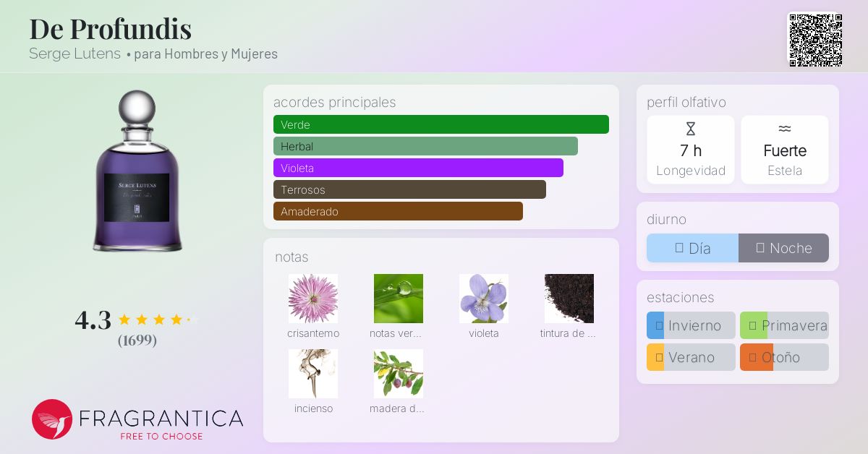Screen dimensions: 868x454
Task: Click the De Profundis perfume bottle image
Action: [137, 172]
